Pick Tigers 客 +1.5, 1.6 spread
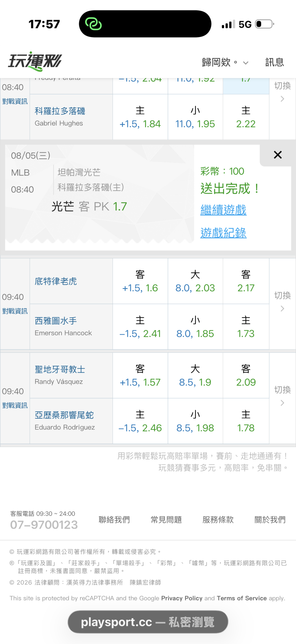Viewport: 296px width, 644px height. click(140, 281)
